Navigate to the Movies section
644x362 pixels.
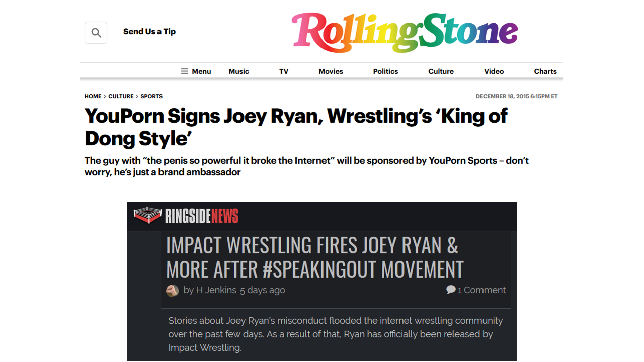[331, 71]
